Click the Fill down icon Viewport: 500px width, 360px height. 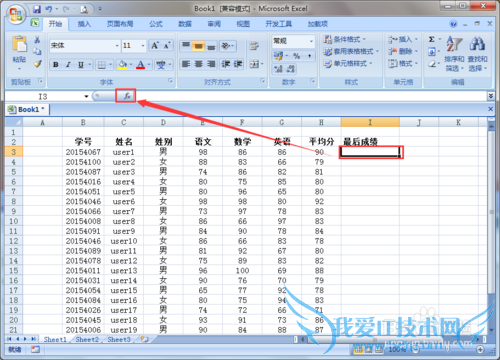tap(432, 52)
